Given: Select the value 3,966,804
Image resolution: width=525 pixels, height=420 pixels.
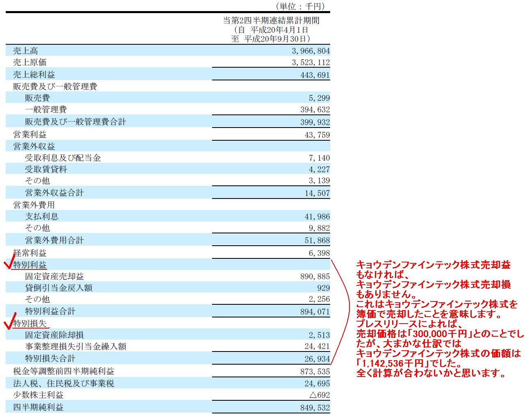Looking at the screenshot, I should (x=311, y=51).
